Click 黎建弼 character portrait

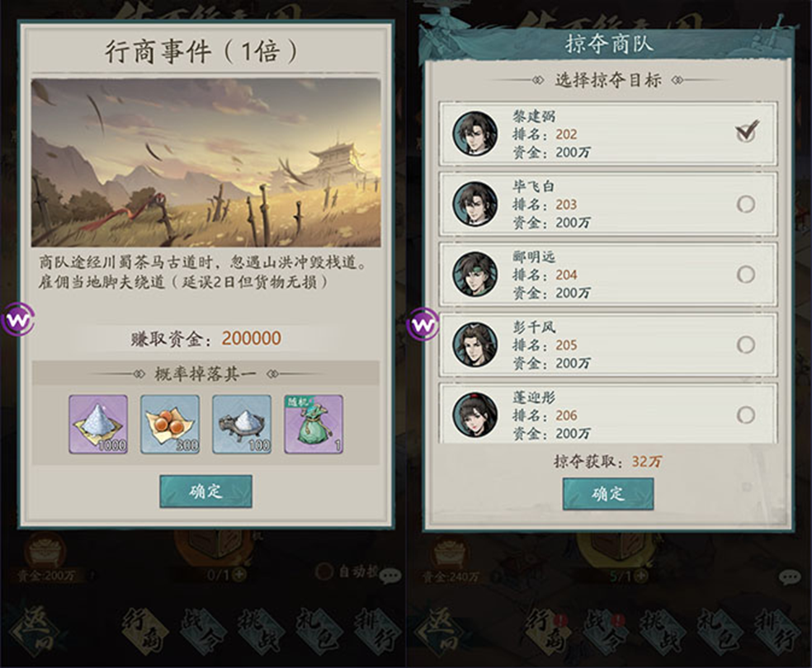click(x=474, y=133)
